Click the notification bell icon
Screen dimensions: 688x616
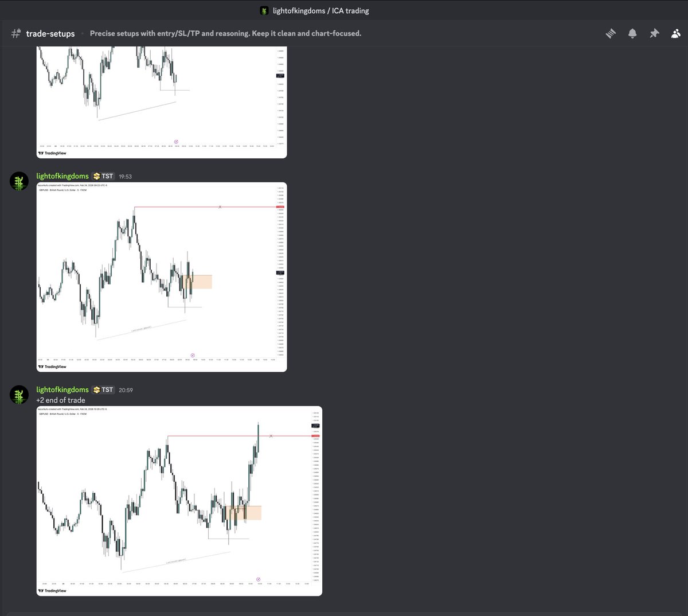(x=632, y=34)
